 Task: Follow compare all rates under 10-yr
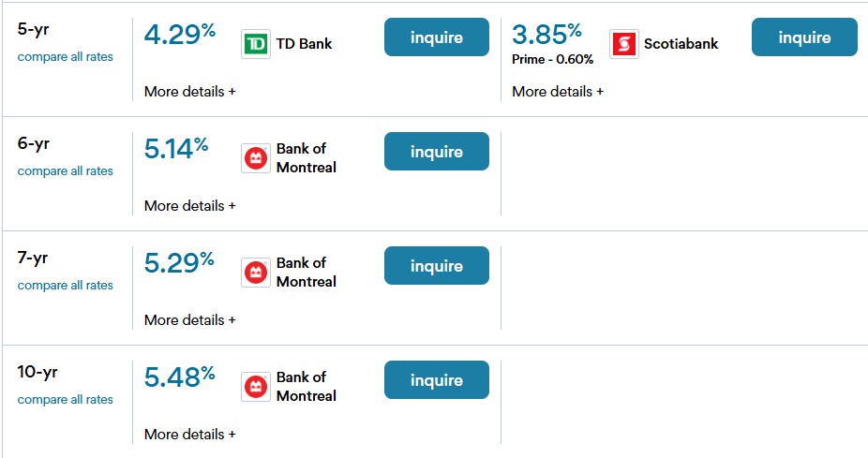coord(65,400)
